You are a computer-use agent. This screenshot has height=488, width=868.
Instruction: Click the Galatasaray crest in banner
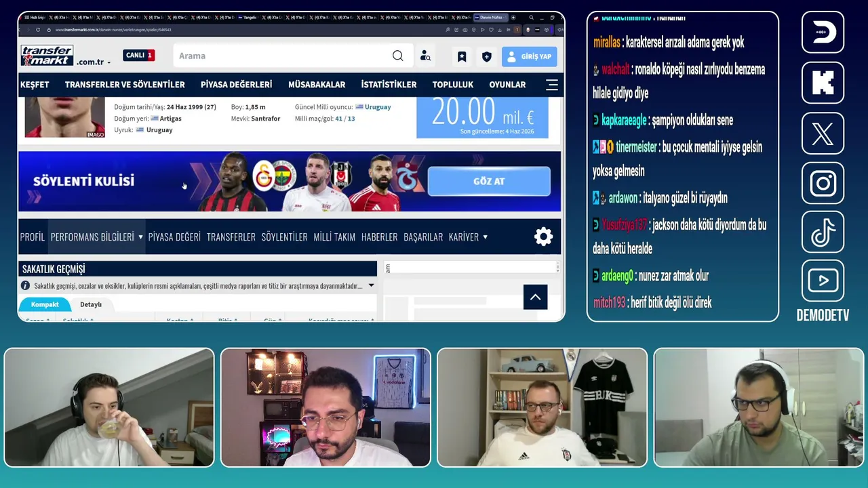pyautogui.click(x=263, y=176)
